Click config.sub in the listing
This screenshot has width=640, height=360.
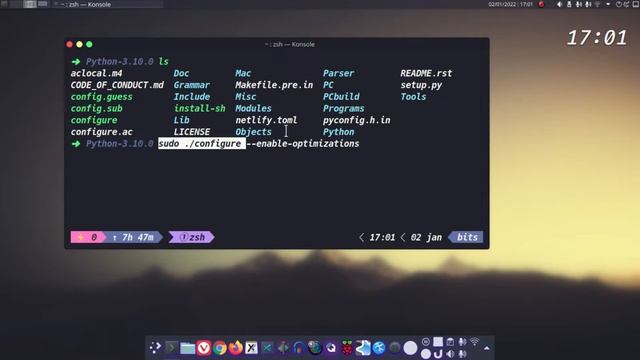point(96,109)
